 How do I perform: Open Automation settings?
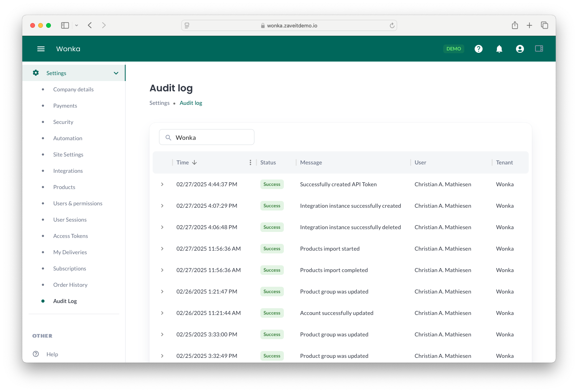[x=68, y=138]
